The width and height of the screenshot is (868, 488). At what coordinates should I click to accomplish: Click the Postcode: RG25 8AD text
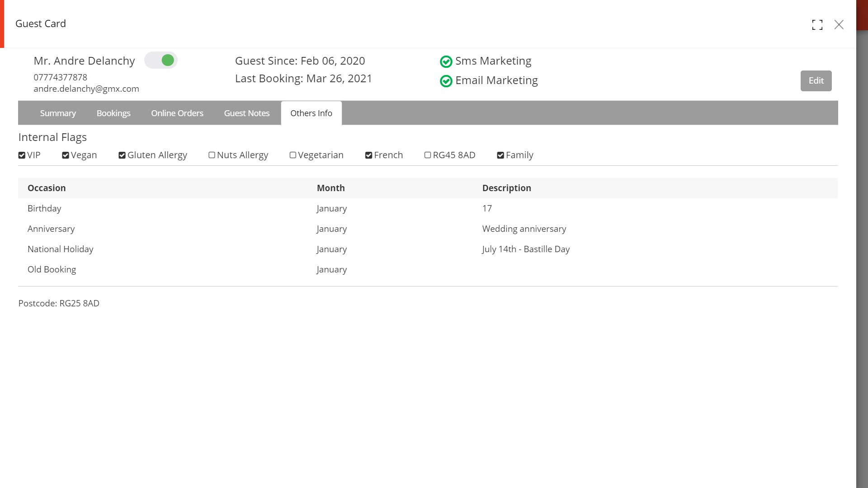(x=59, y=303)
